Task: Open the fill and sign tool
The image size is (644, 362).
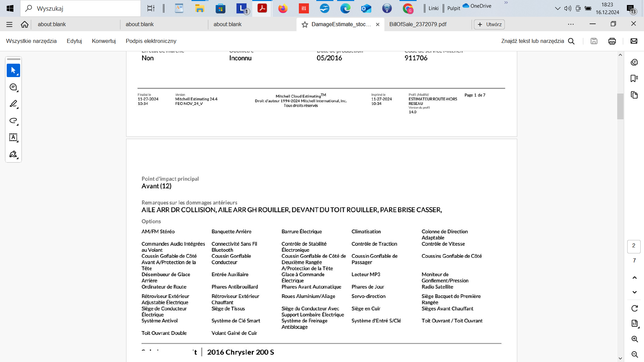Action: (x=13, y=154)
